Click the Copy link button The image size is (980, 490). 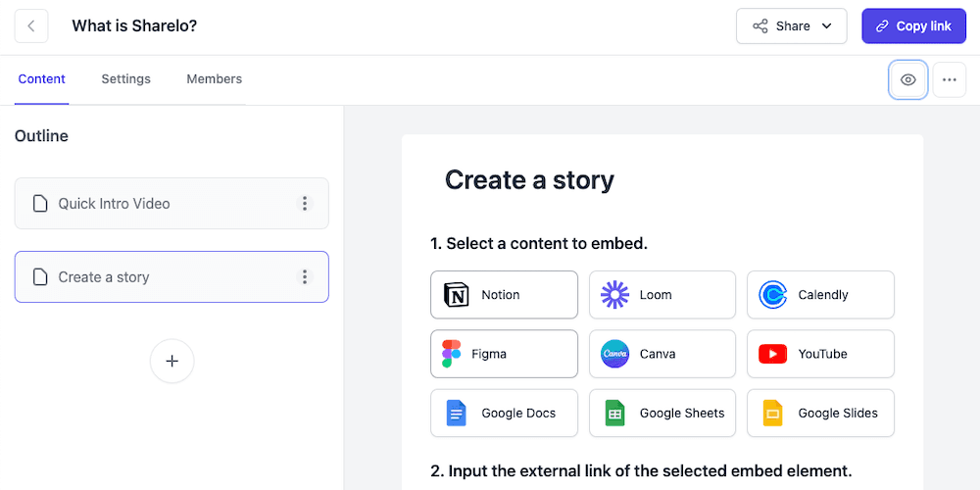tap(913, 26)
